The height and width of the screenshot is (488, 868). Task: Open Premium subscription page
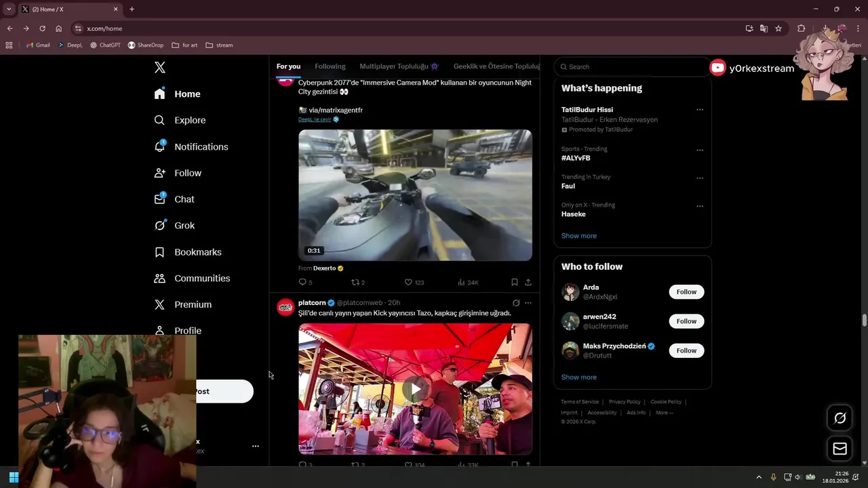point(183,305)
